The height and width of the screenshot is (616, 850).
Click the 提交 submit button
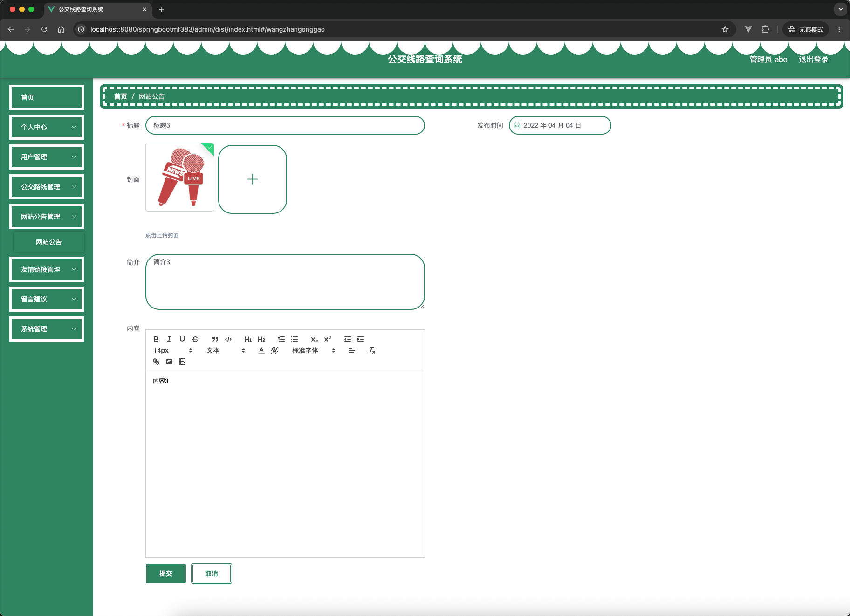coord(166,574)
